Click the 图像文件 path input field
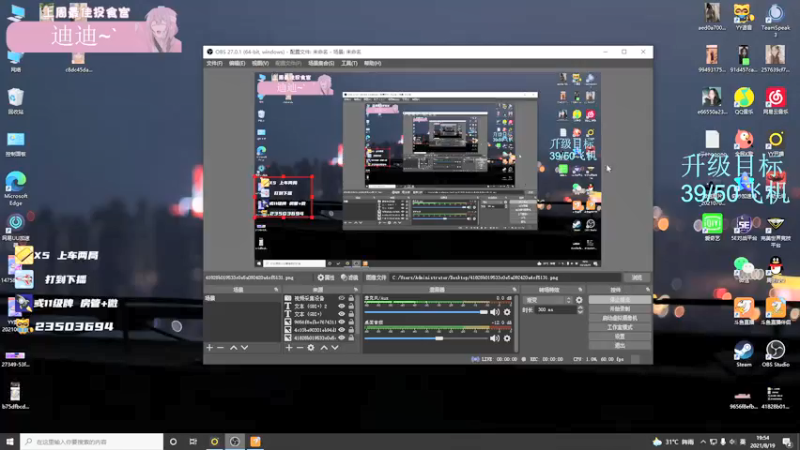The width and height of the screenshot is (800, 450). pyautogui.click(x=506, y=278)
